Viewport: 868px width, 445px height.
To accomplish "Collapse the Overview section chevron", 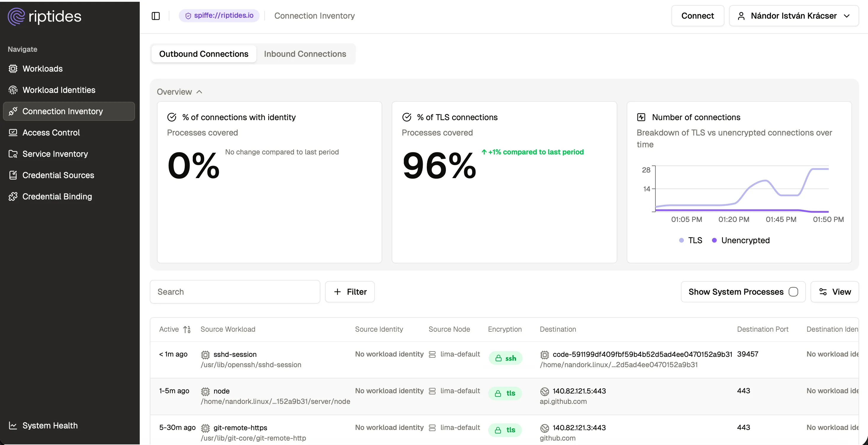I will click(199, 92).
